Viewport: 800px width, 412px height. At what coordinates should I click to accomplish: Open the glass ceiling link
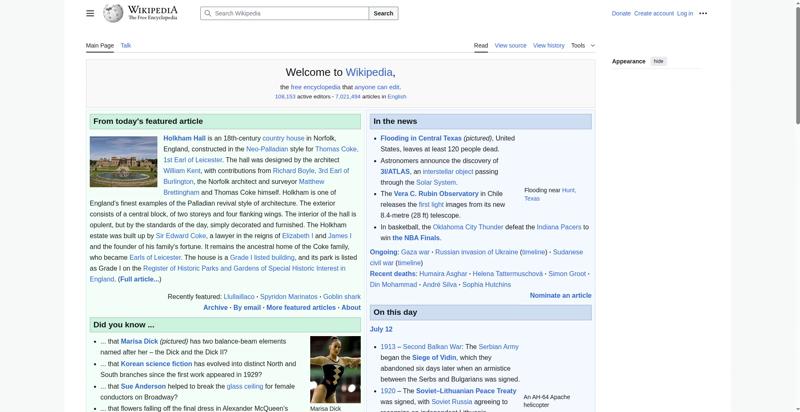pyautogui.click(x=245, y=387)
